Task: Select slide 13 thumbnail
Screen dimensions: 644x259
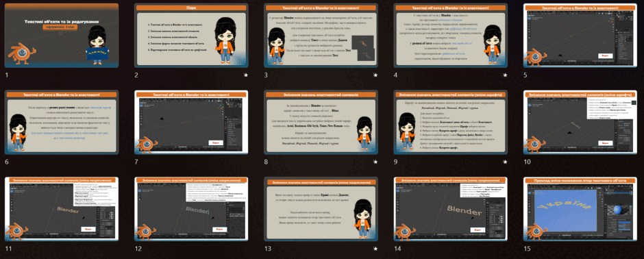Action: point(321,209)
